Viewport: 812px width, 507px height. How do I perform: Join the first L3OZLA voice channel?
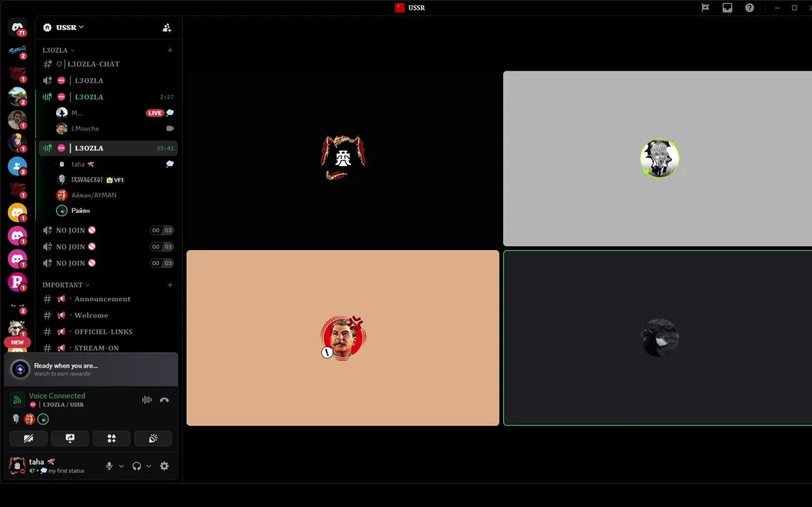point(108,80)
